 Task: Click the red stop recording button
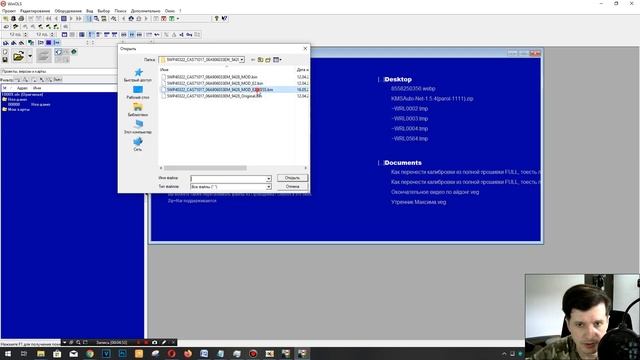[x=146, y=342]
